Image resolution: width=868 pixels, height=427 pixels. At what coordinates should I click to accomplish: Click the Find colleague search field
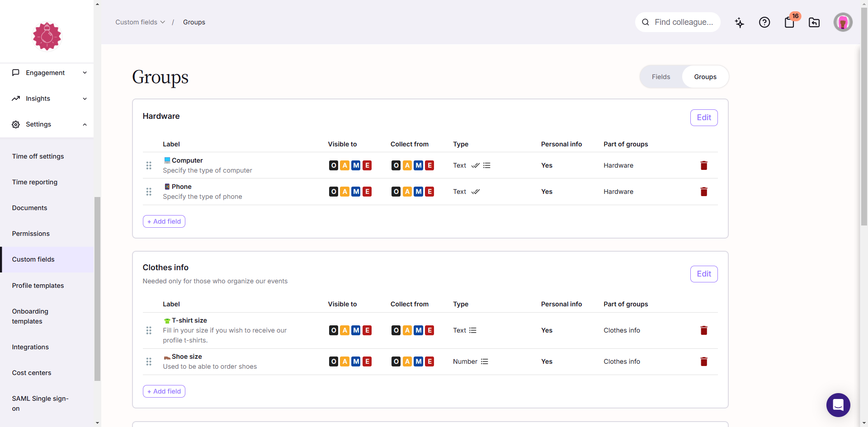coord(678,22)
